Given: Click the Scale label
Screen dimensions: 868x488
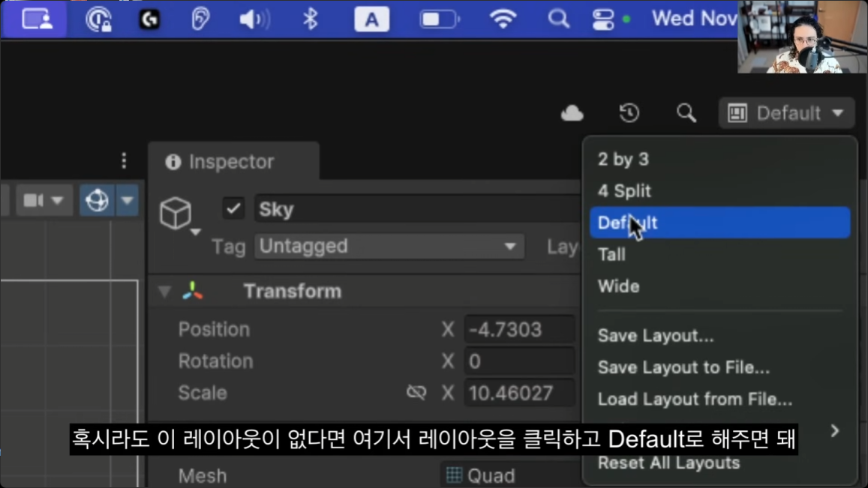Looking at the screenshot, I should [x=202, y=393].
